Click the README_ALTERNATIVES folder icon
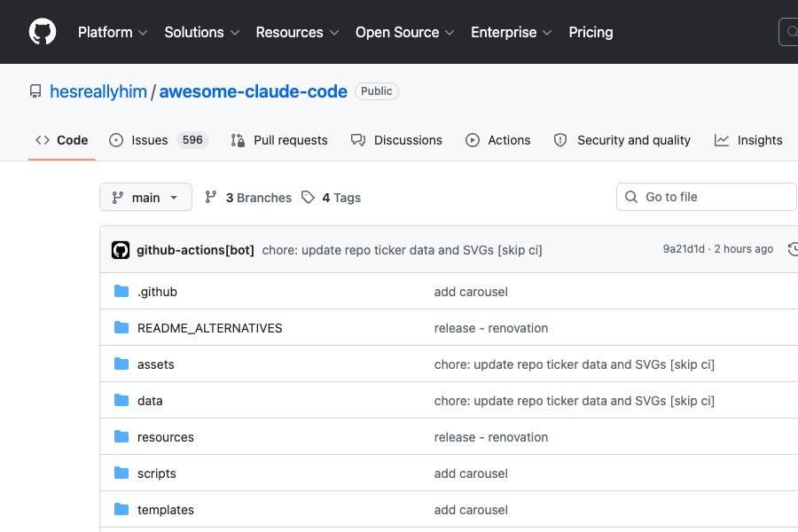Screen dimensions: 798x532 point(121,327)
